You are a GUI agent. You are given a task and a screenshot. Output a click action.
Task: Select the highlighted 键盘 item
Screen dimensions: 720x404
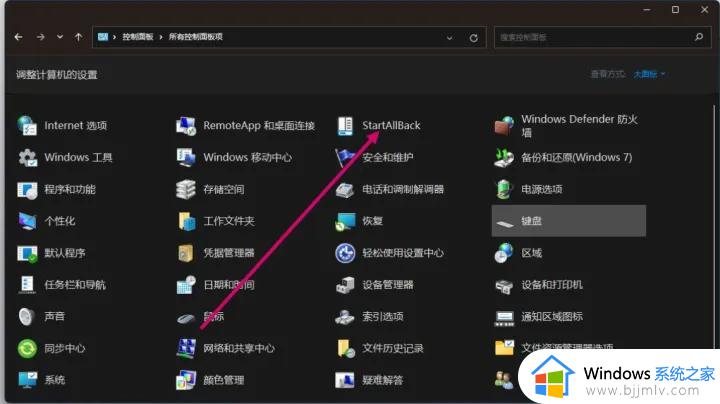pos(568,221)
